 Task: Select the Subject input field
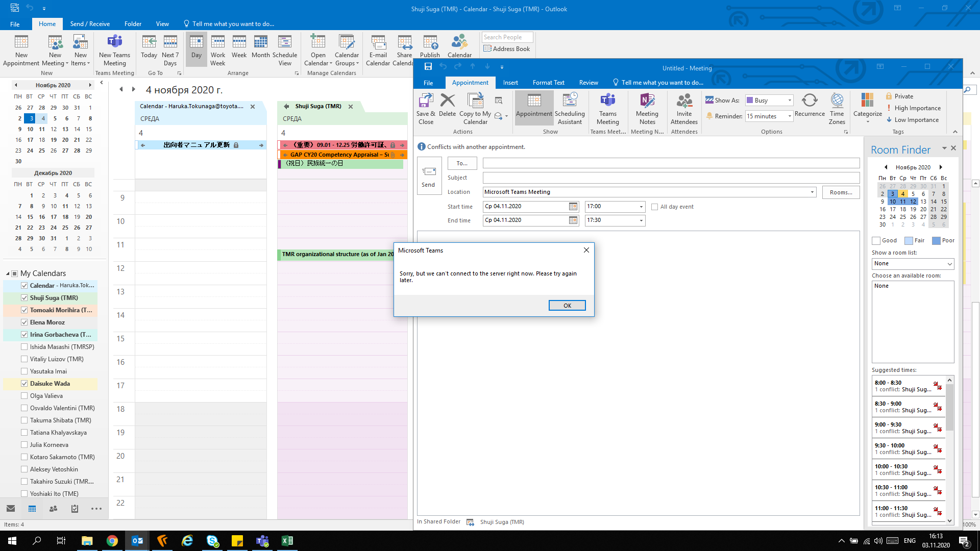(650, 177)
